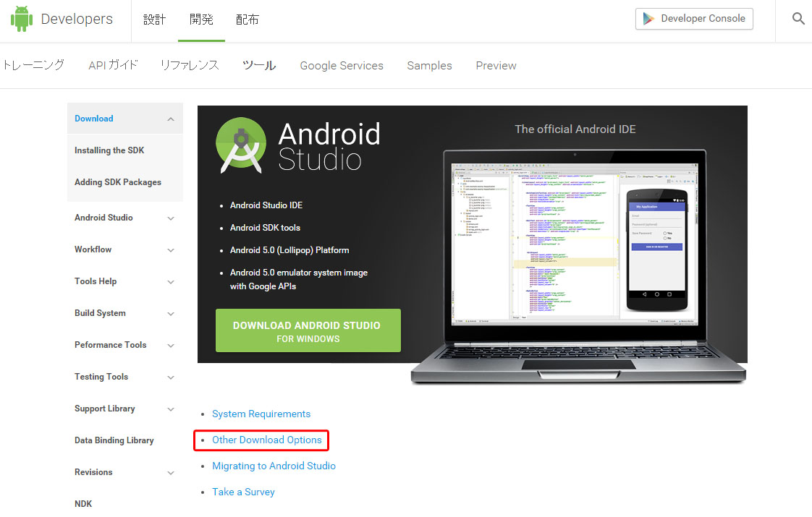Viewport: 812px width, 517px height.
Task: Open Build System in the sidebar
Action: [x=100, y=313]
